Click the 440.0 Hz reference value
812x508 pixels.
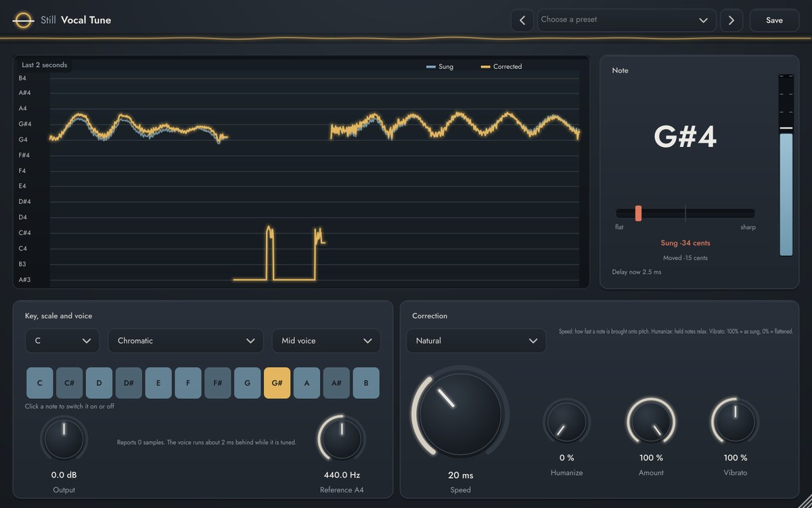[x=342, y=475]
